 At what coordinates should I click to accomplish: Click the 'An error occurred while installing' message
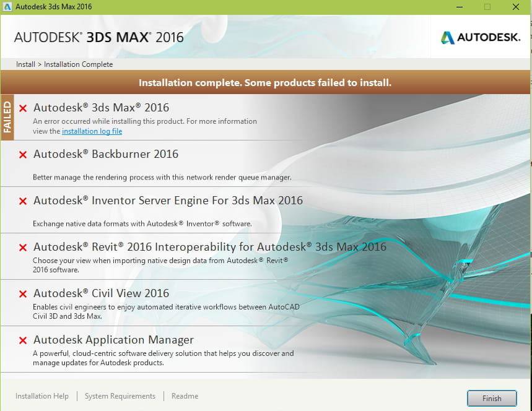pyautogui.click(x=145, y=126)
